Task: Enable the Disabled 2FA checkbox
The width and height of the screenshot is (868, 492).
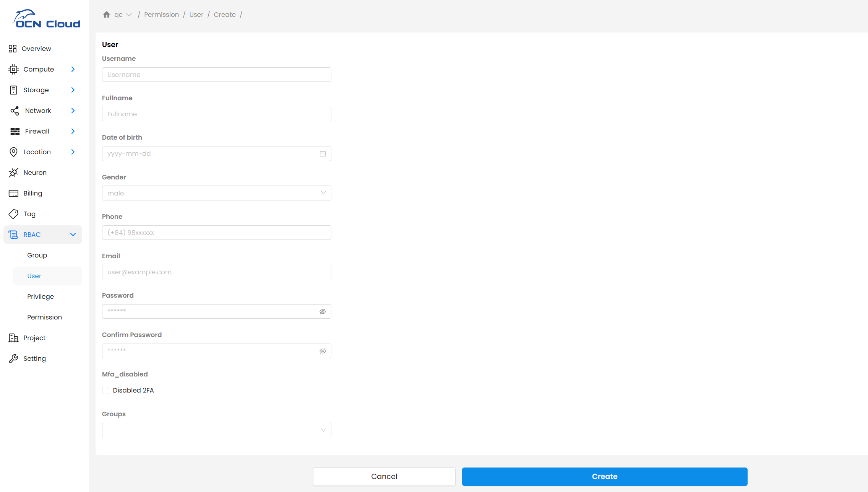Action: point(106,390)
